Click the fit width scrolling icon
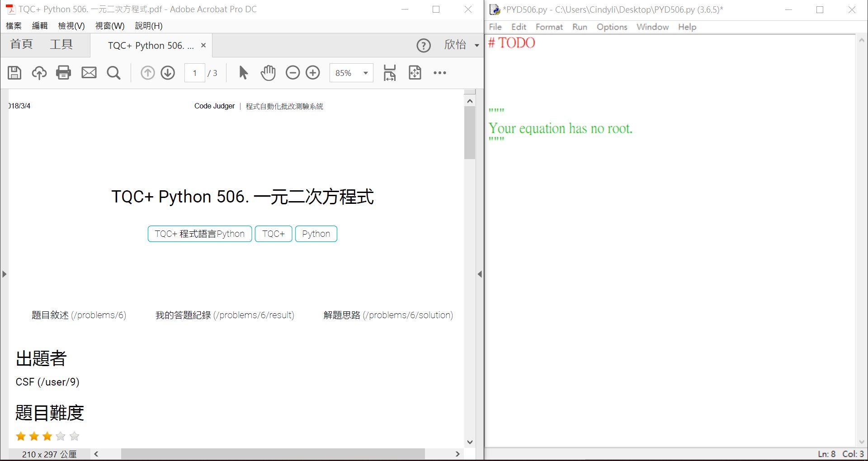Screen dimensions: 868x461 pyautogui.click(x=390, y=73)
